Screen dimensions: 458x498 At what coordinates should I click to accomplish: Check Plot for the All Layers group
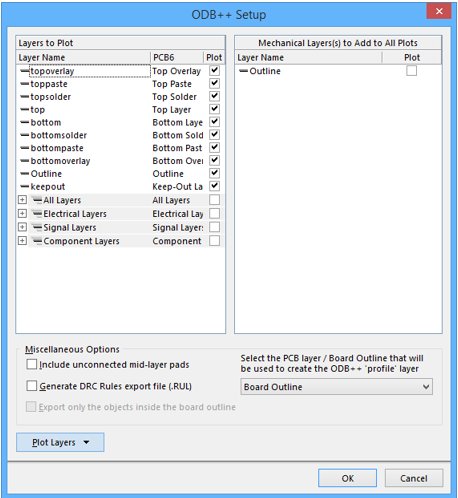[x=214, y=200]
